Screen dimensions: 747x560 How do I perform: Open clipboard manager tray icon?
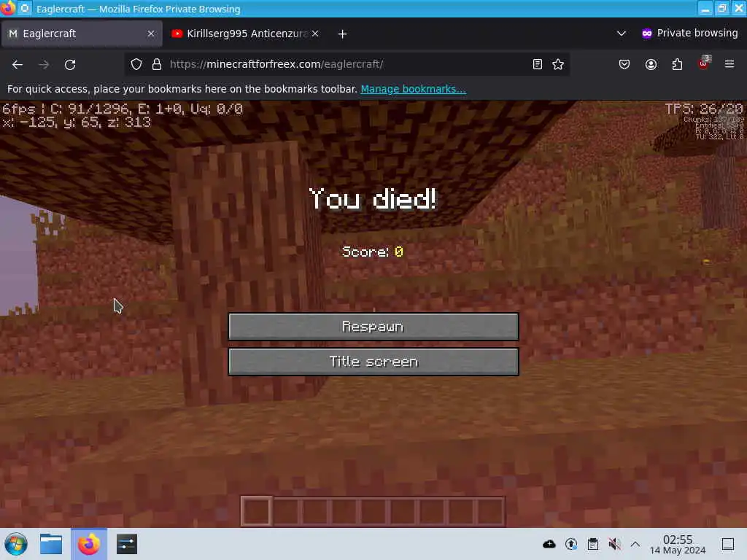(x=592, y=544)
